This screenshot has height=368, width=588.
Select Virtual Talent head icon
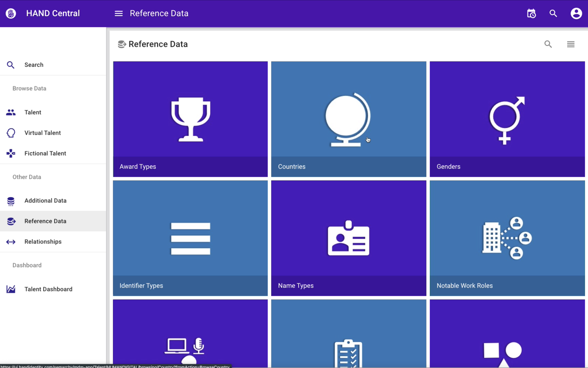pyautogui.click(x=11, y=133)
